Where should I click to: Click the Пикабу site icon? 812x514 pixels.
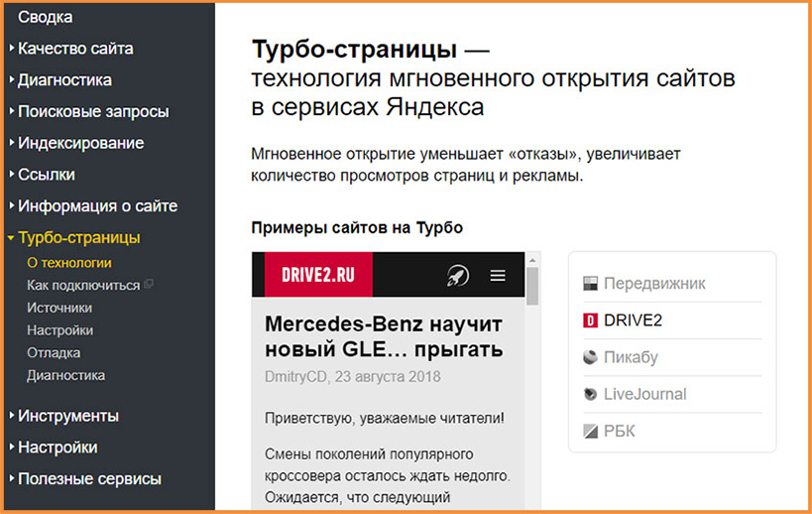coord(590,357)
